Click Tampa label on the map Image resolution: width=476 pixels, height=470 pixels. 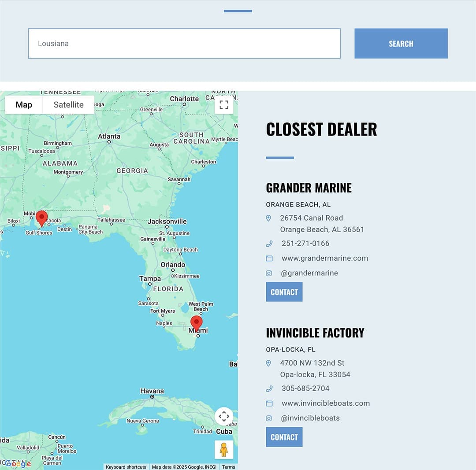point(150,278)
